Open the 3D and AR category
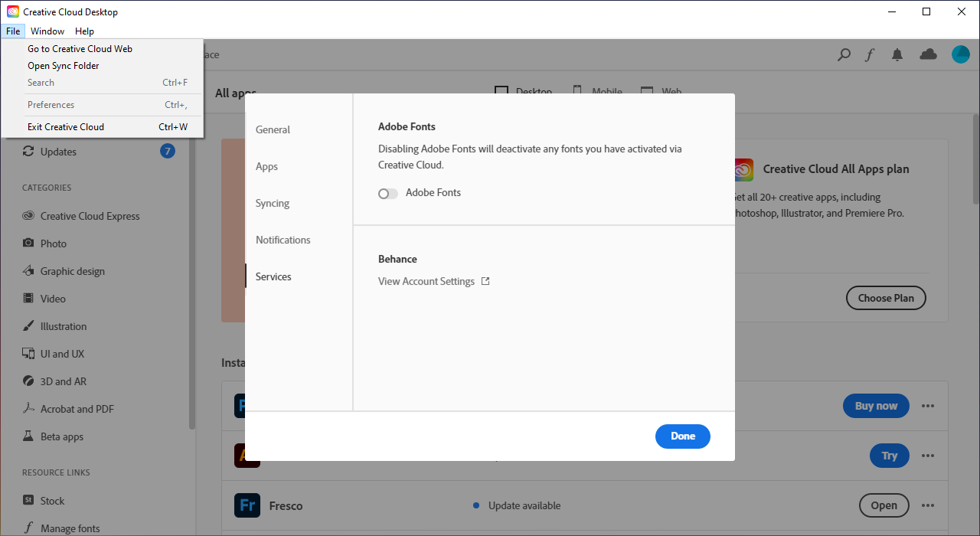Viewport: 980px width, 536px height. pyautogui.click(x=64, y=381)
